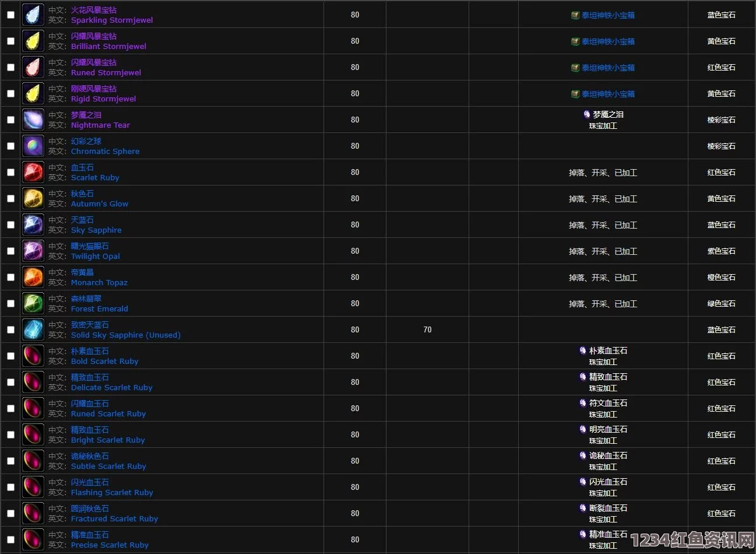Image resolution: width=756 pixels, height=554 pixels.
Task: Click the Runed Scarlet Ruby gem icon
Action: (x=33, y=408)
